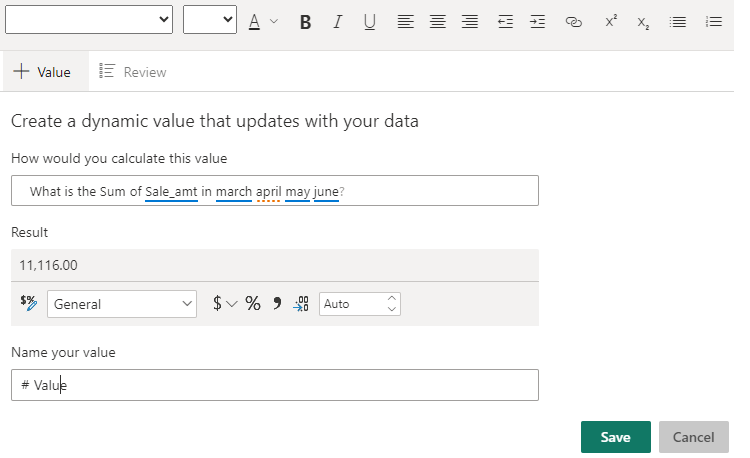Expand the General data format dropdown
Screen dimensions: 750x458
[122, 304]
